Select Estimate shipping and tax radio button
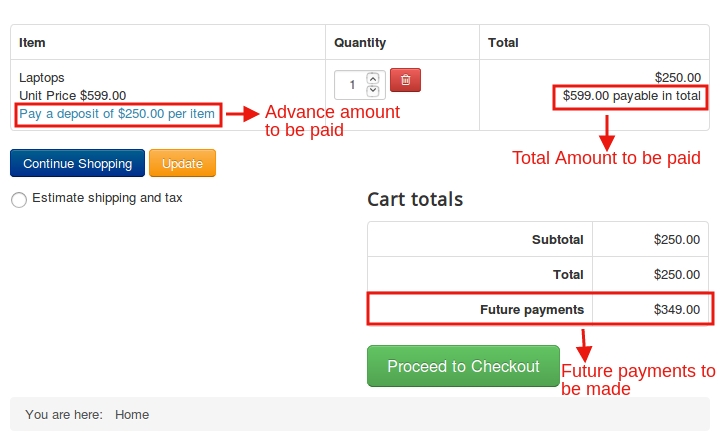 pyautogui.click(x=19, y=200)
